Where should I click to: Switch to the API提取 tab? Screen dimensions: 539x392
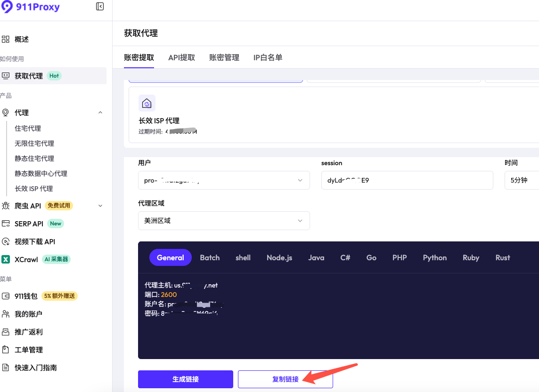181,57
